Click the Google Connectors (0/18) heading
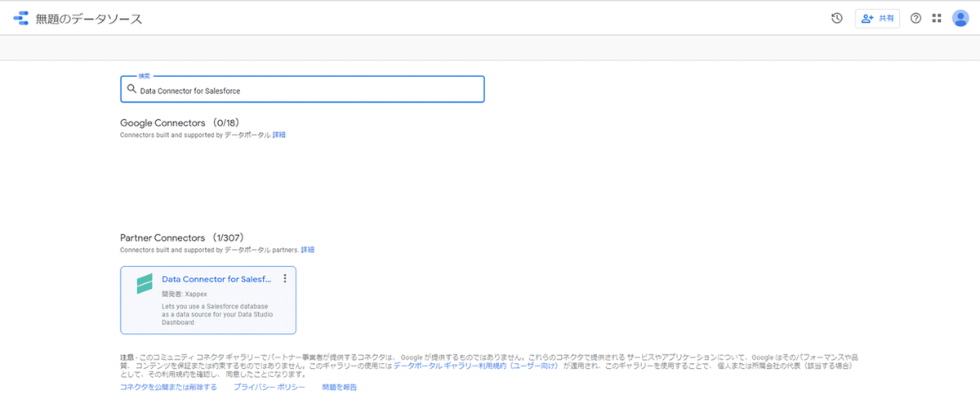 point(180,122)
